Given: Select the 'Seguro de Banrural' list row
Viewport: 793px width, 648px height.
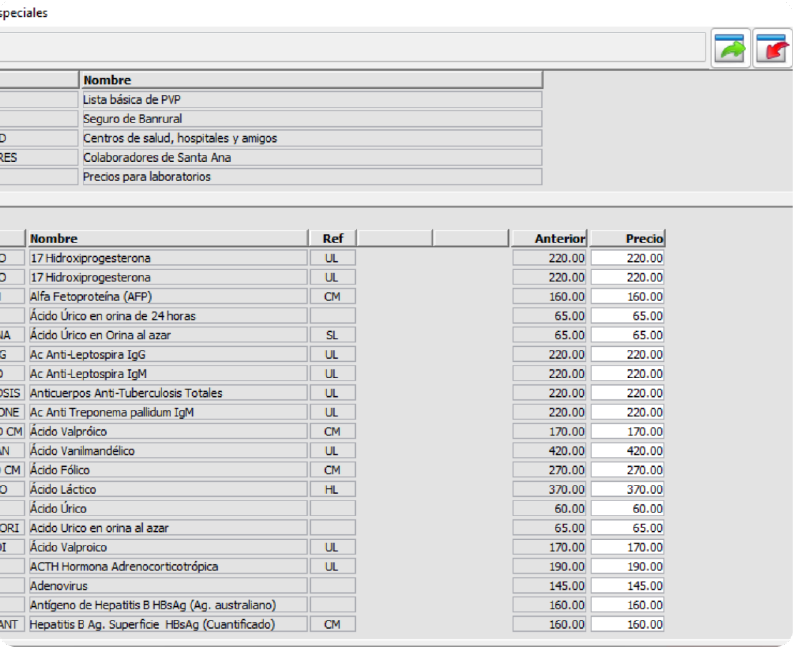Looking at the screenshot, I should (310, 119).
